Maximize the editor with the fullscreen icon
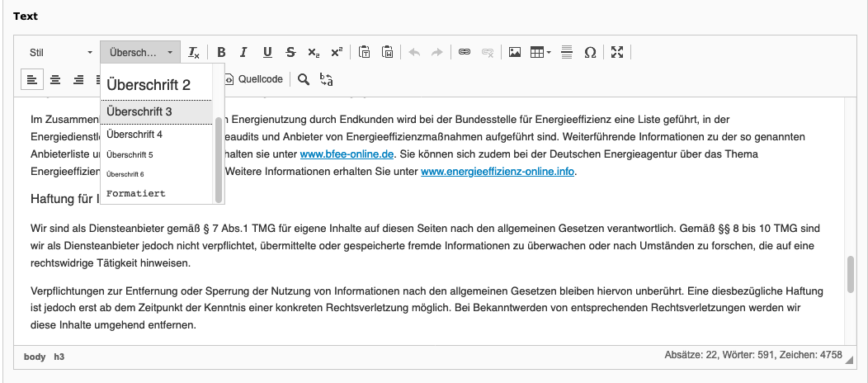 pyautogui.click(x=617, y=52)
